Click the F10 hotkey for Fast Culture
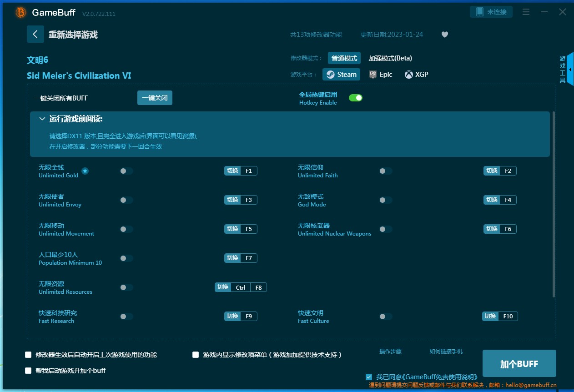 pyautogui.click(x=500, y=317)
